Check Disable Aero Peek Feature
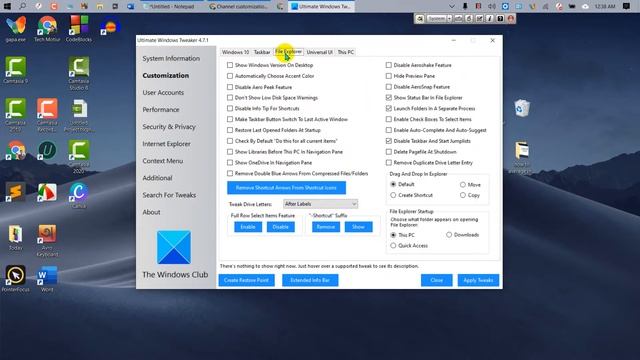 pos(230,87)
